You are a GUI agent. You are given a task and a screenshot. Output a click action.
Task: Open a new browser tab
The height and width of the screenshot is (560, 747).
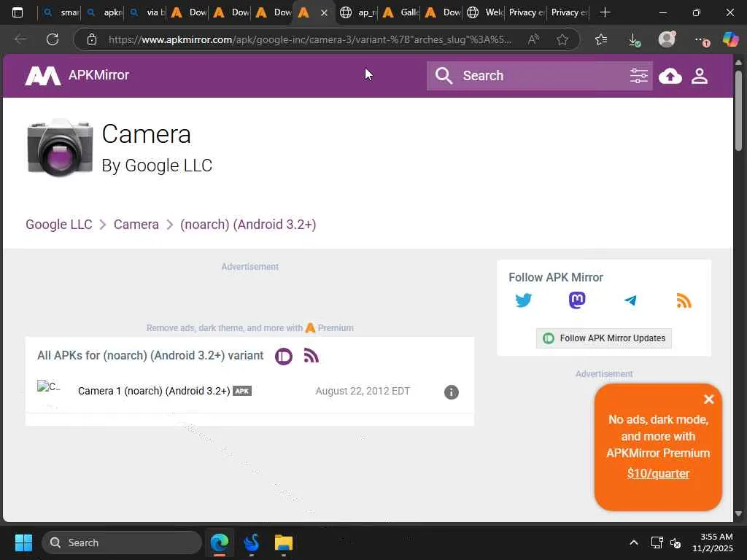click(x=605, y=12)
